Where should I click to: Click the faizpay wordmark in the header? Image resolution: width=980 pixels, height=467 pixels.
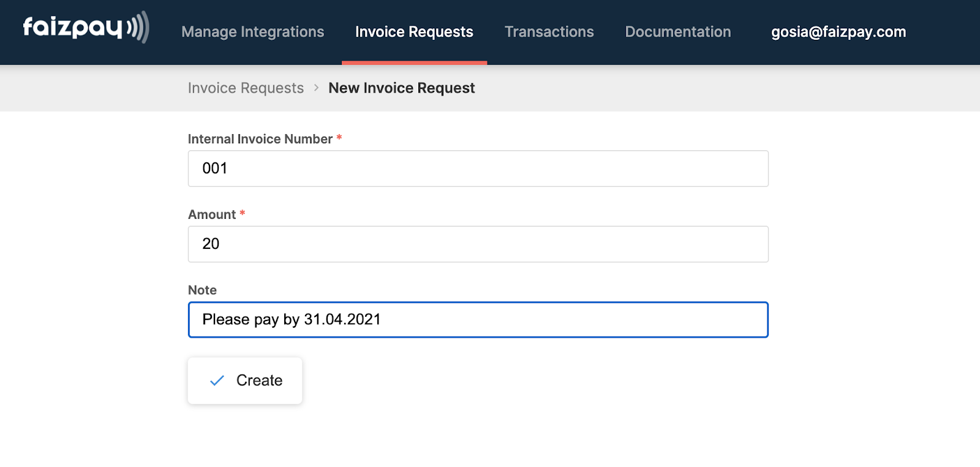[72, 28]
